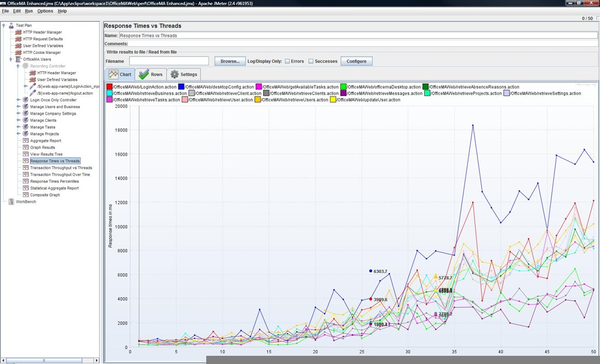Select the OfficeMA Users thread group icon
The width and height of the screenshot is (600, 364).
pyautogui.click(x=18, y=59)
